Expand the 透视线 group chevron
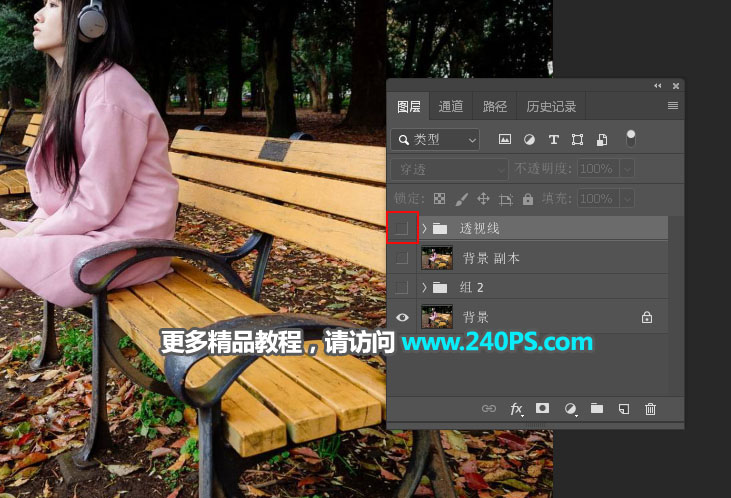731x498 pixels. 424,228
